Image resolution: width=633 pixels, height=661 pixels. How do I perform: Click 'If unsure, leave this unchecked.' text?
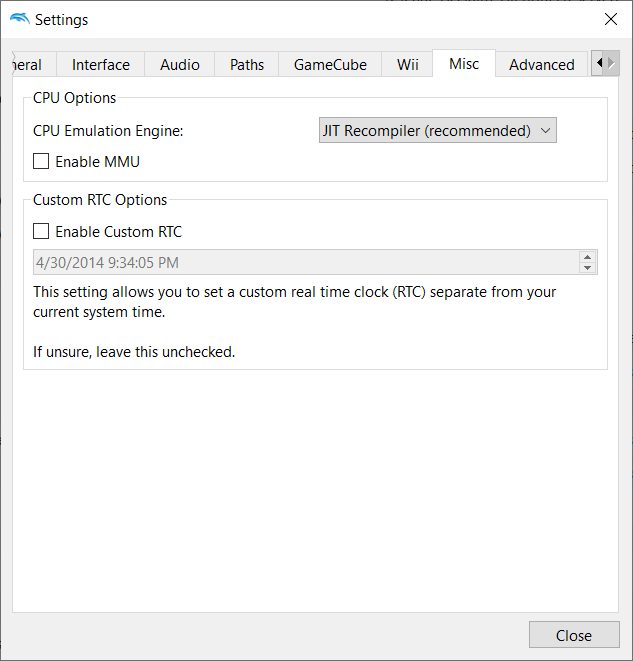134,352
